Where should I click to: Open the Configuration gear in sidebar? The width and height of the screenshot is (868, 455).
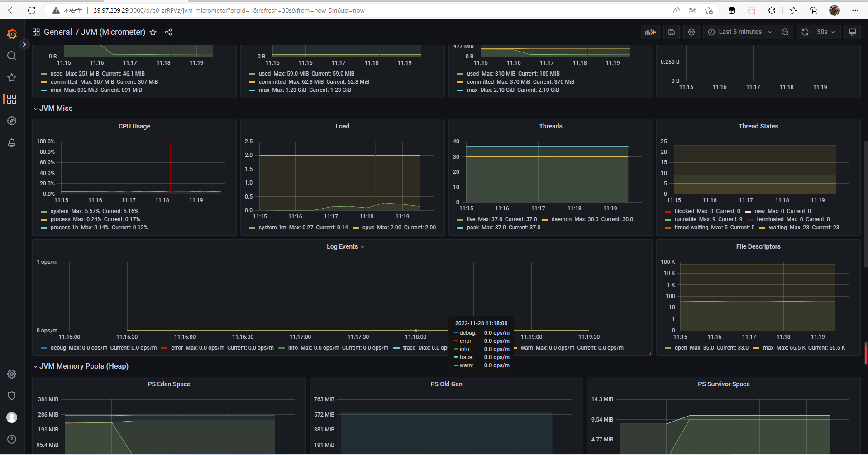pyautogui.click(x=12, y=374)
